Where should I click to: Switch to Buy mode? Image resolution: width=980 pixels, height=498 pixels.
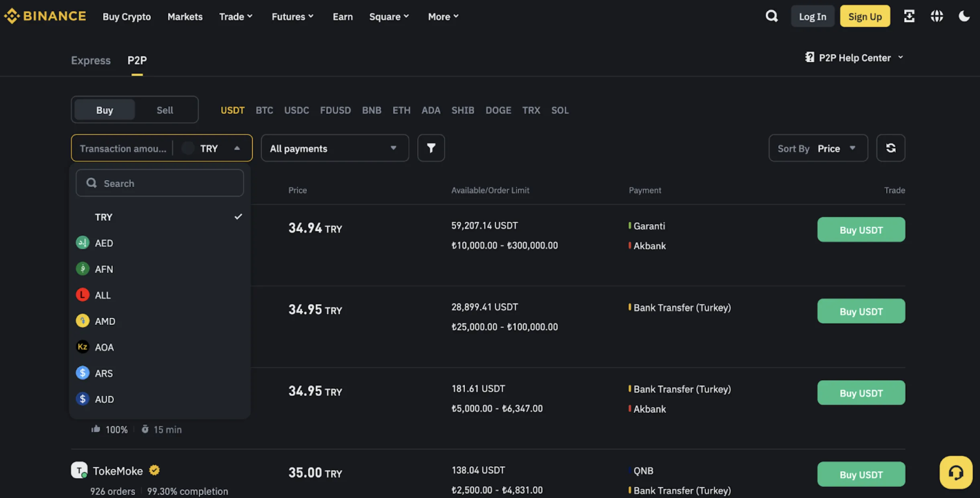coord(104,110)
